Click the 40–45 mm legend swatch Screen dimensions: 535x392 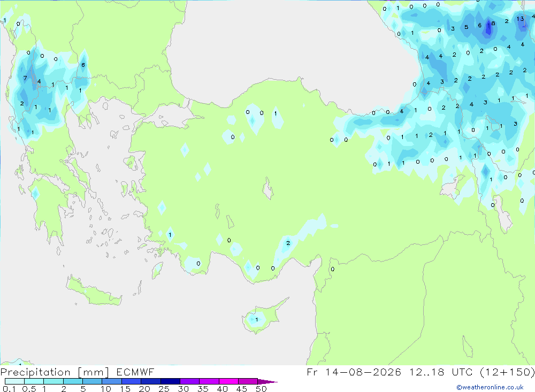click(x=228, y=381)
